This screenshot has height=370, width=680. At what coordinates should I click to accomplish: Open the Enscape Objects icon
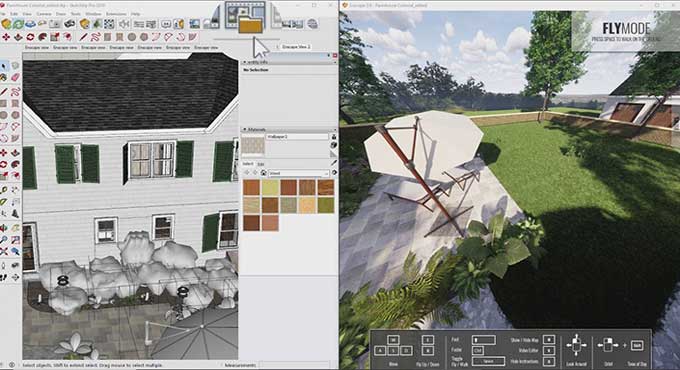pos(85,24)
